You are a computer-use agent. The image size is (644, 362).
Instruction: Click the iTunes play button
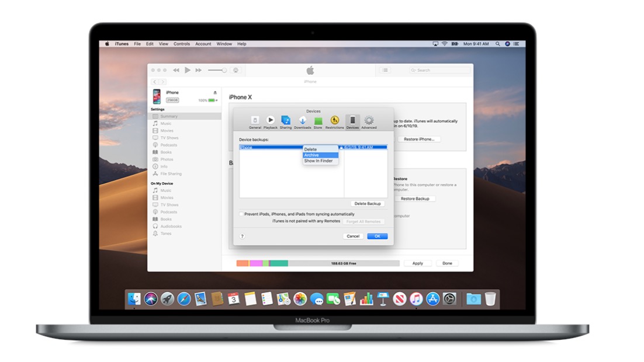tap(187, 70)
